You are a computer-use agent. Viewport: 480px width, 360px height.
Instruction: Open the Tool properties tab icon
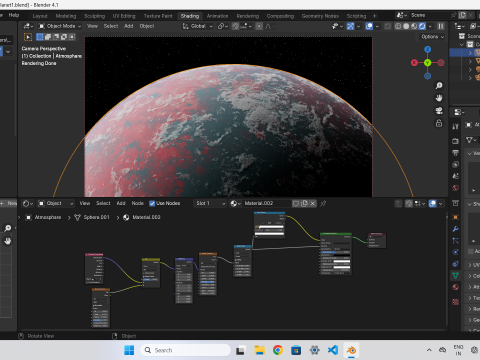click(x=455, y=126)
